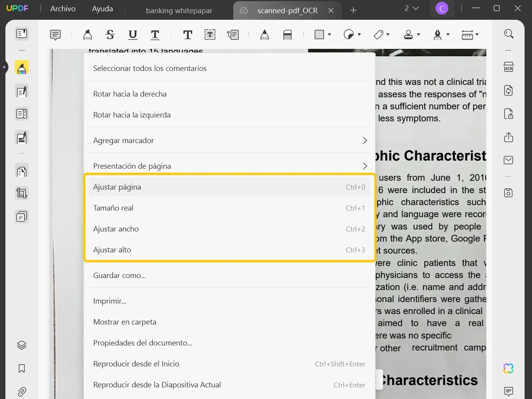The height and width of the screenshot is (399, 532).
Task: Select Tamaño real in the menu
Action: 229,208
